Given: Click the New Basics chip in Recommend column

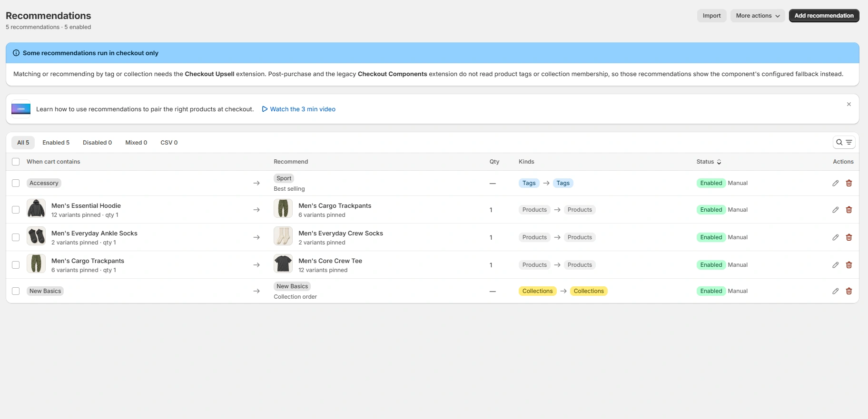Looking at the screenshot, I should point(292,286).
